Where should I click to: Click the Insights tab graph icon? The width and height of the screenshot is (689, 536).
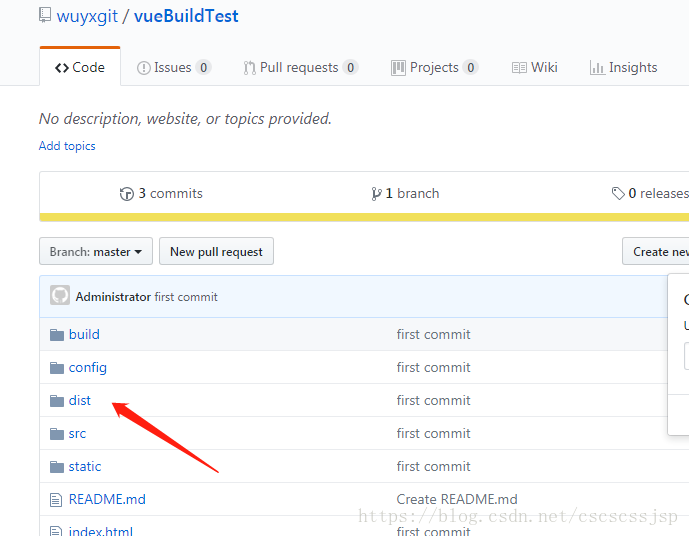597,68
